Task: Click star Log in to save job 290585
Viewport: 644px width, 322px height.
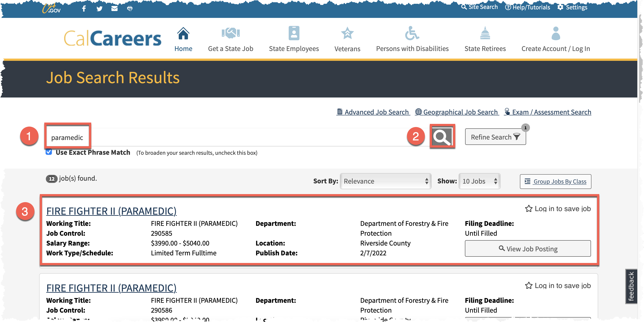Action: 557,208
